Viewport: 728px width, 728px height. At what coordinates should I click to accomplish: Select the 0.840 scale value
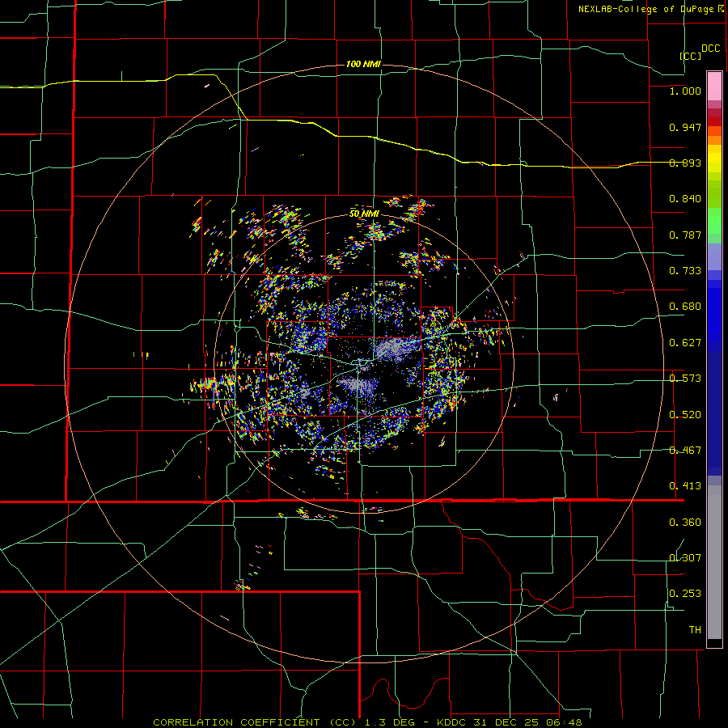point(685,199)
